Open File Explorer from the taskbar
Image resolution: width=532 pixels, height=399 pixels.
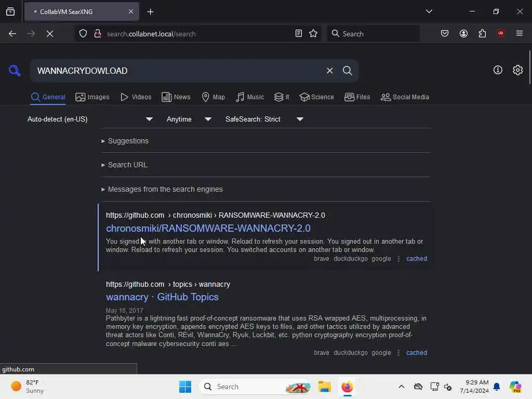pos(324,387)
